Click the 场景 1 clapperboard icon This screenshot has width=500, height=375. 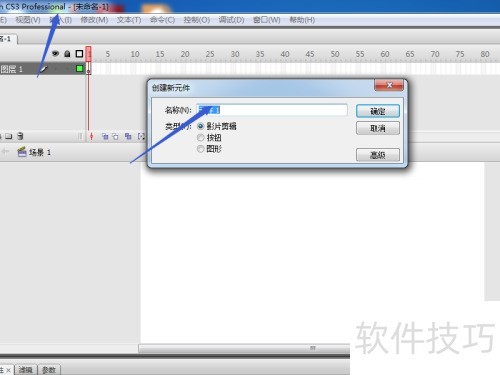(22, 152)
